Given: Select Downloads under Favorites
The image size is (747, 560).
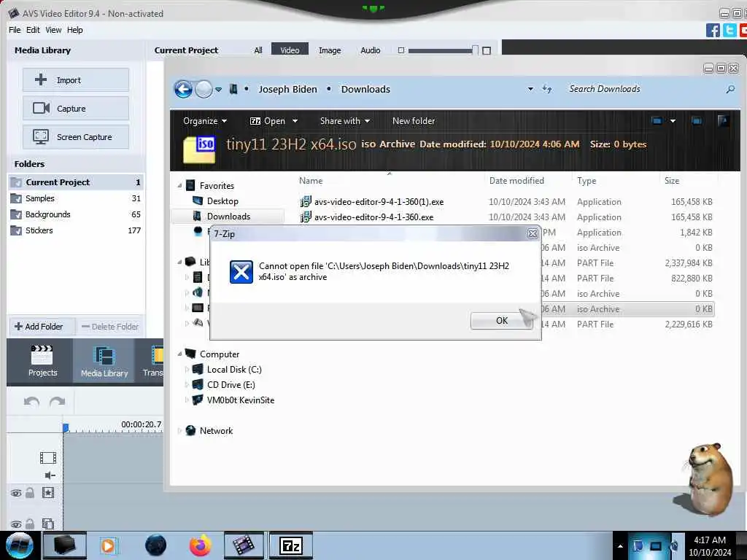Looking at the screenshot, I should tap(228, 216).
